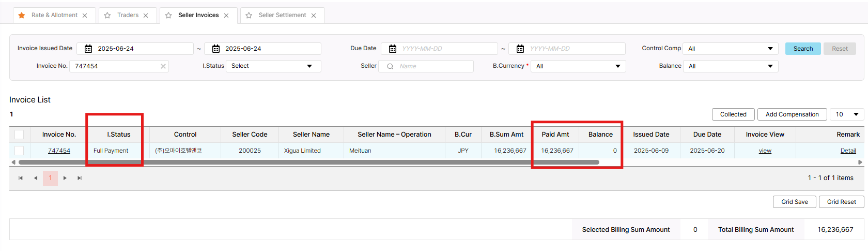Click the Seller name search field
Screen dimensions: 868x251
pyautogui.click(x=432, y=66)
